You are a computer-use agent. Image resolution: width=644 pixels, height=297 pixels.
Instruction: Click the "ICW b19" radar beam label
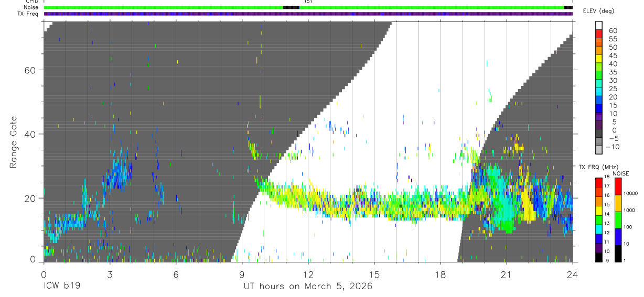pyautogui.click(x=63, y=287)
